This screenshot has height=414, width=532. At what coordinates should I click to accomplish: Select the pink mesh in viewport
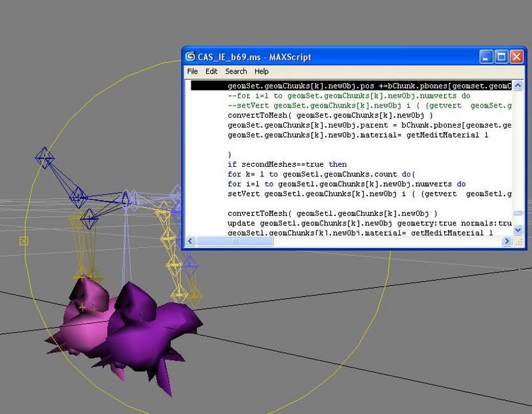(x=80, y=319)
